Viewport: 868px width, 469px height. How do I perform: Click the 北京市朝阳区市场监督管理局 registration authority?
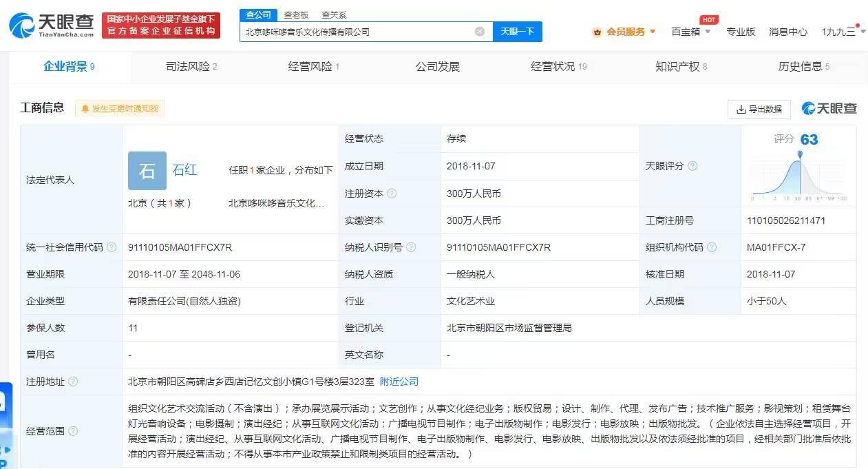pyautogui.click(x=509, y=328)
